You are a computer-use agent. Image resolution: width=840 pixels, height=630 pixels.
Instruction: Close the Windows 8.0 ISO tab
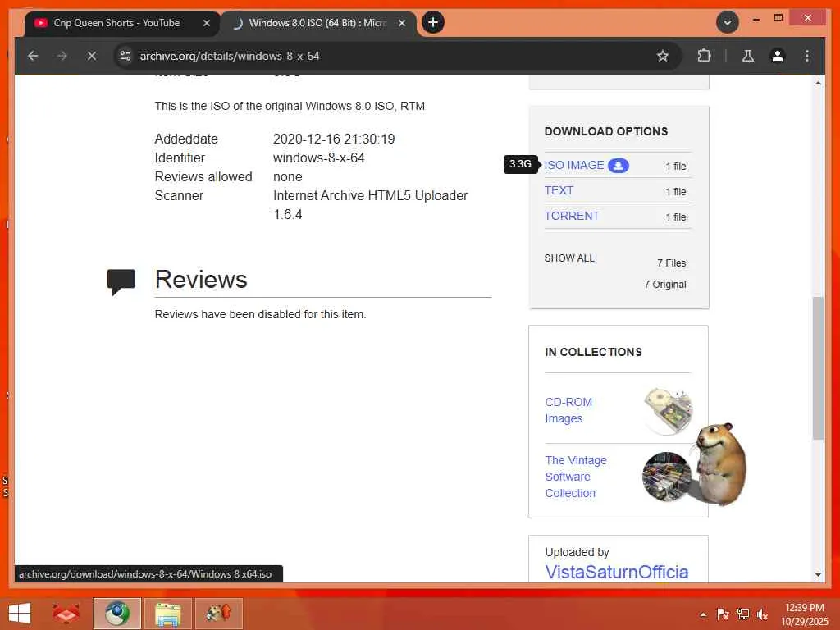(x=402, y=23)
